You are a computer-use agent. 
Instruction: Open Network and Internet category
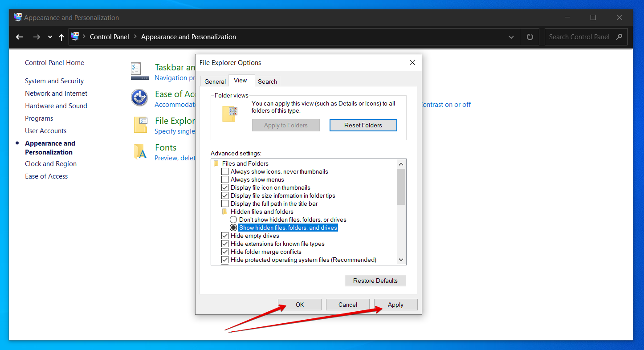point(56,94)
